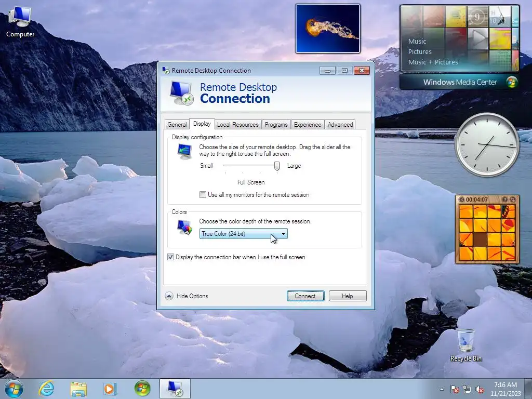Switch to the Display tab
The image size is (532, 399).
tap(202, 124)
